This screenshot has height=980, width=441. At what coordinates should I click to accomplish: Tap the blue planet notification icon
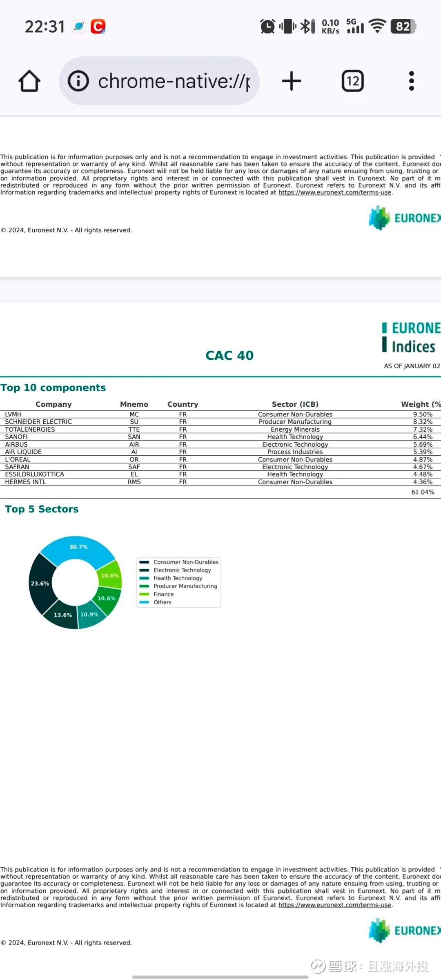[79, 27]
